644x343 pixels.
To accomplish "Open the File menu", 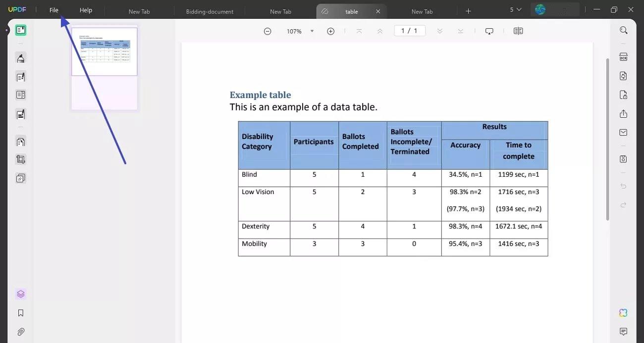I will pos(54,10).
